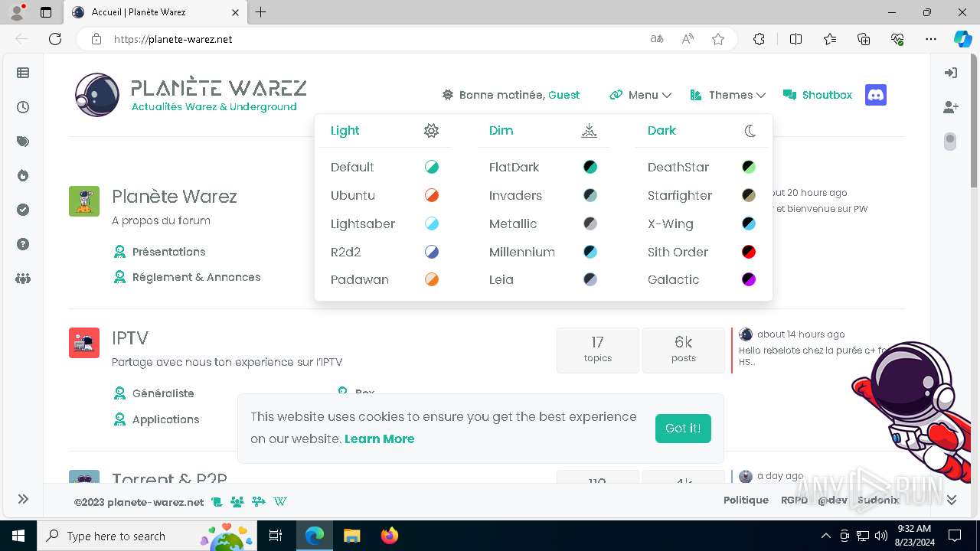Click the Shoutbox chat icon
This screenshot has width=980, height=551.
tap(790, 95)
